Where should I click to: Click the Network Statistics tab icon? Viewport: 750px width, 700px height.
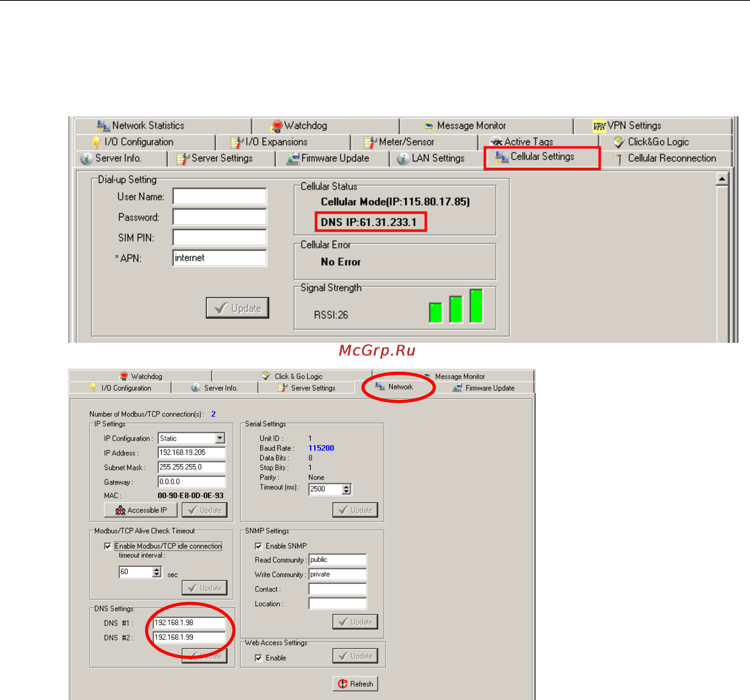pos(103,126)
